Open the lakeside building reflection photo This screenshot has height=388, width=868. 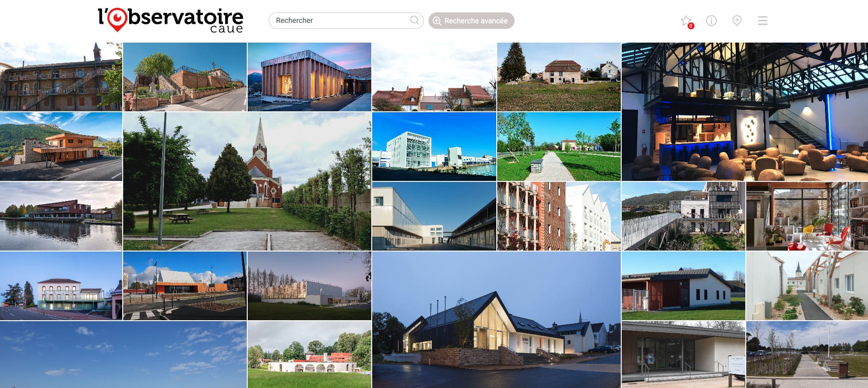point(61,216)
